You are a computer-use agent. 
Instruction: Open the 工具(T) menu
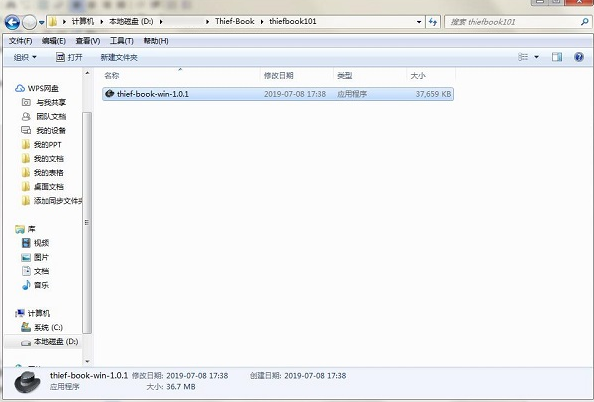coord(122,41)
